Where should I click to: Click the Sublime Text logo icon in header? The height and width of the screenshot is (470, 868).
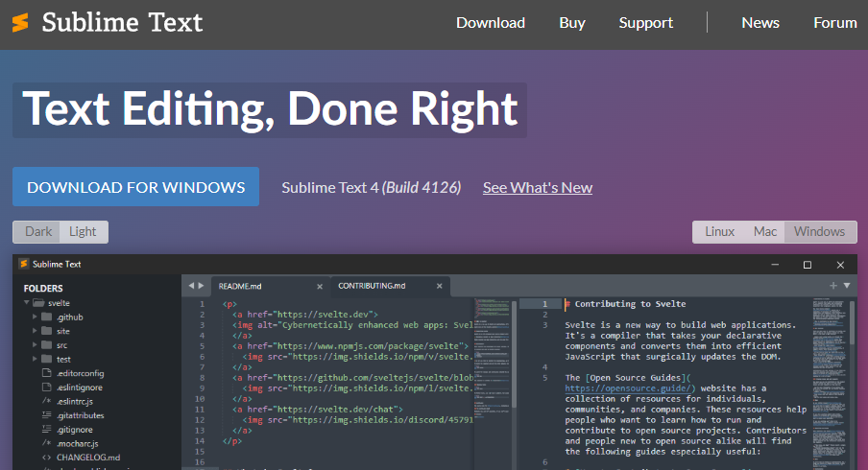pyautogui.click(x=20, y=23)
